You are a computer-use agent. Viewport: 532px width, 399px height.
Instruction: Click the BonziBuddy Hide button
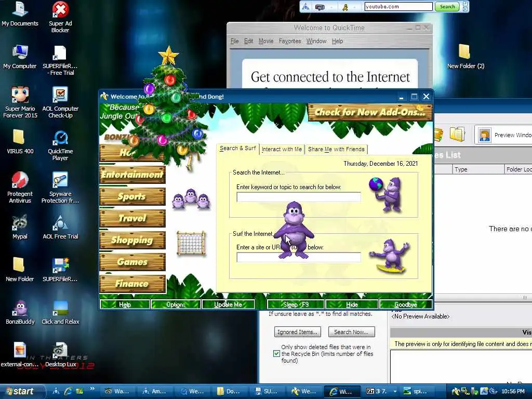352,304
